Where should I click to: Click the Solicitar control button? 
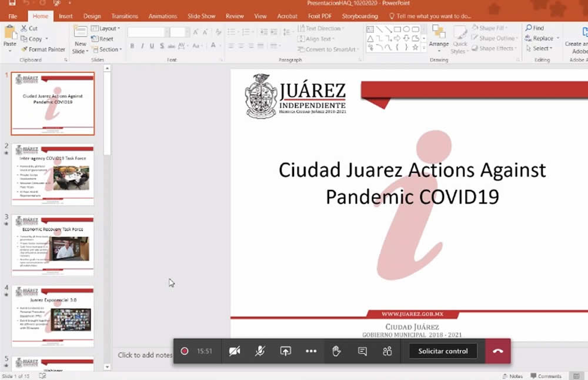[x=443, y=351]
